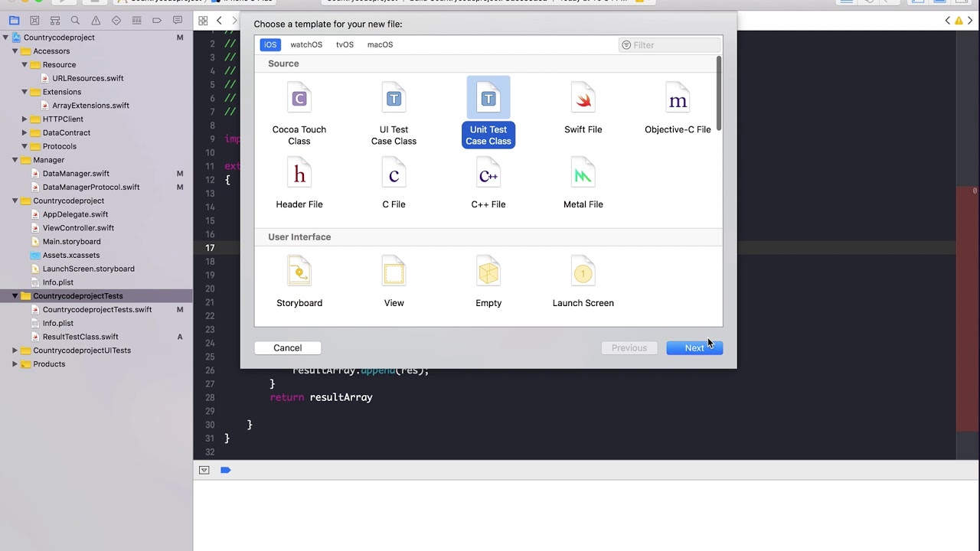Expand the CountrycodeprojectUITests group
This screenshot has width=980, height=551.
[x=15, y=350]
